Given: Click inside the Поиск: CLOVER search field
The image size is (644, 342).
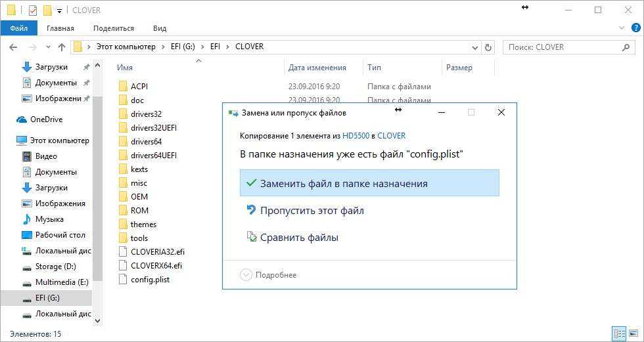Looking at the screenshot, I should pos(562,47).
